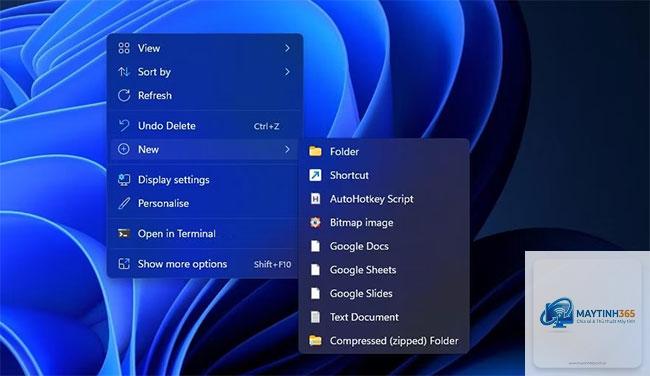This screenshot has width=650, height=376.
Task: Create a new AutoHotkey Script
Action: (x=384, y=199)
